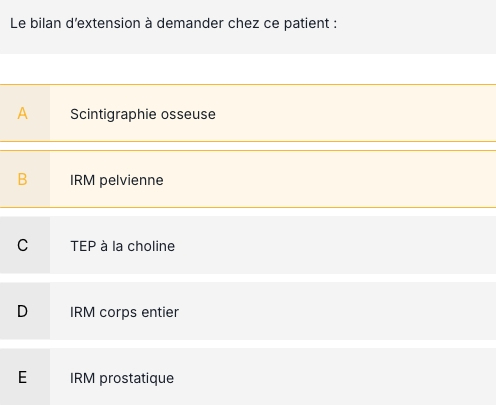Screen dimensions: 496x405
Task: Click the word "pelvienne" in option B
Action: tap(131, 181)
